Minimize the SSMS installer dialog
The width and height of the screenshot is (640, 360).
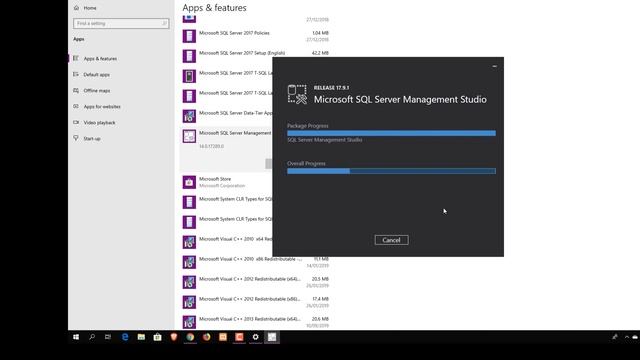(x=494, y=66)
